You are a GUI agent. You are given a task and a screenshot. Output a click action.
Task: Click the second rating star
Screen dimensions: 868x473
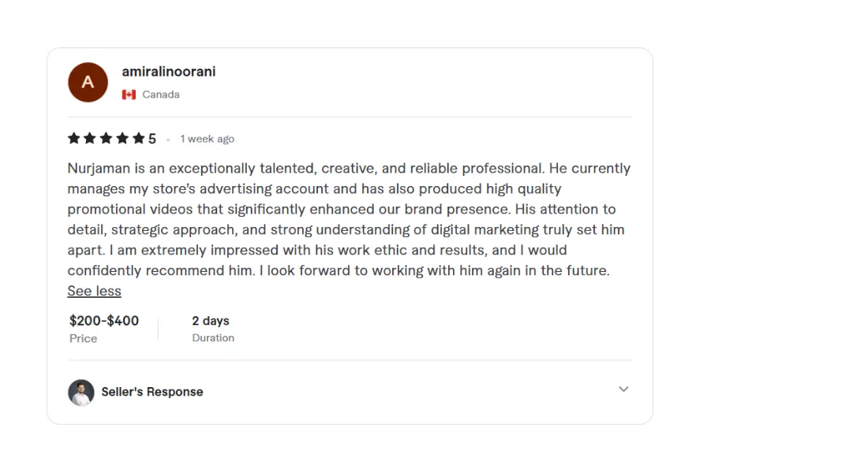[x=90, y=139]
